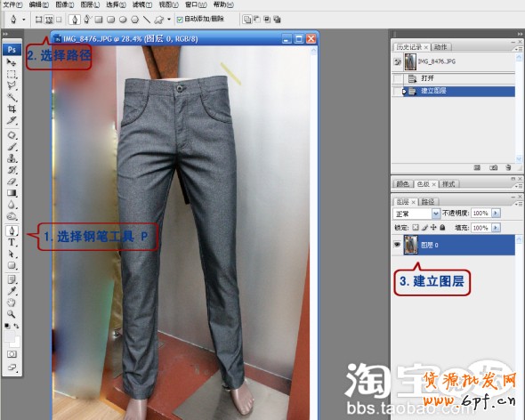Hide layer 0 with eye icon
Image resolution: width=525 pixels, height=420 pixels.
(397, 245)
